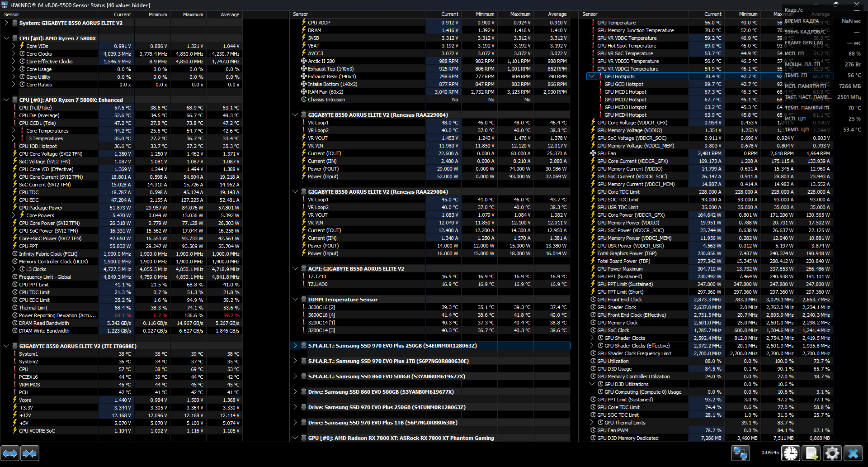The image size is (868, 467).
Task: Start logging with the sheet-plus icon
Action: pos(811,453)
